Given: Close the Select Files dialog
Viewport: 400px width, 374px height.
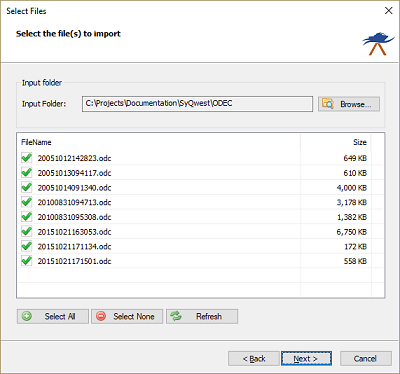Looking at the screenshot, I should tap(388, 11).
